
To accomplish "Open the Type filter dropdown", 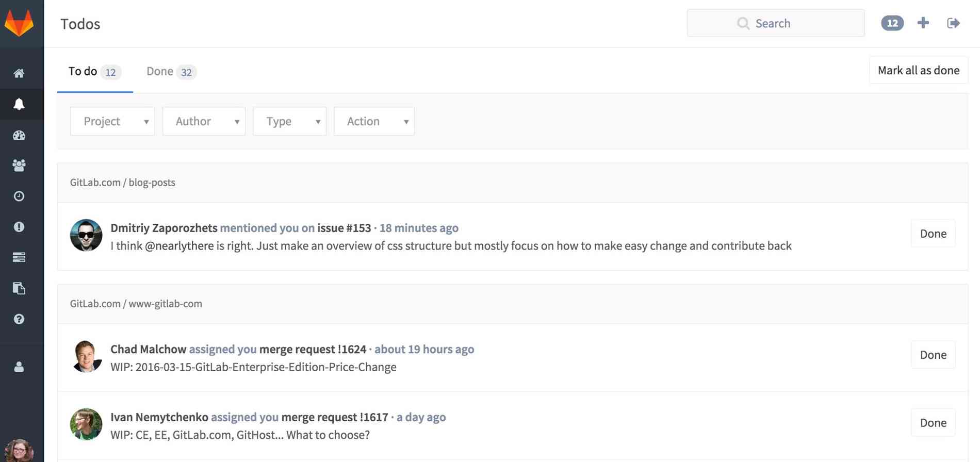I will pos(289,121).
